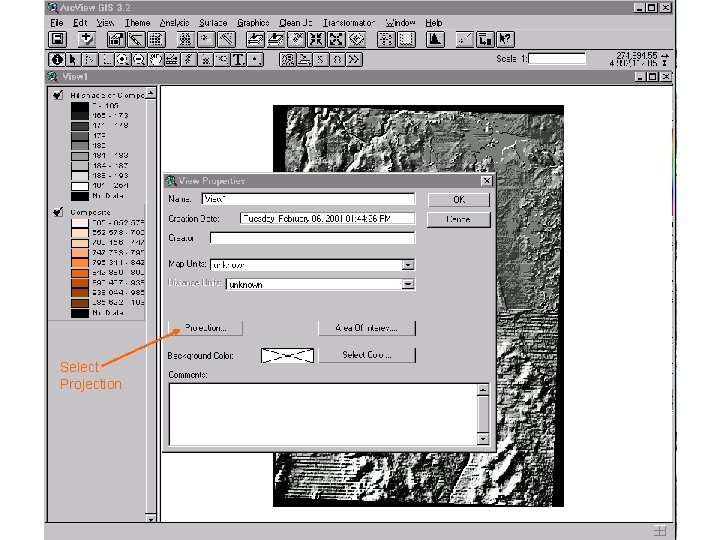The width and height of the screenshot is (720, 540).
Task: Select the Pan hand tool
Action: point(156,60)
